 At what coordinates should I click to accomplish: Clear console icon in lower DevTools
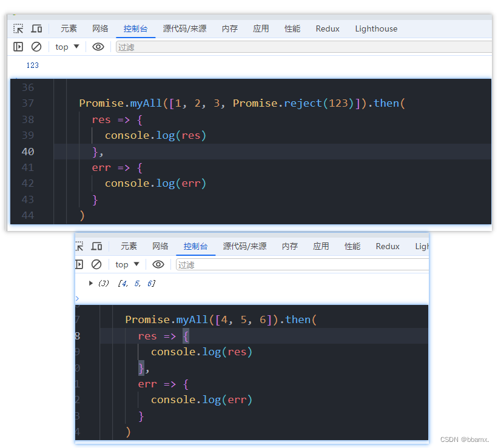pyautogui.click(x=96, y=264)
